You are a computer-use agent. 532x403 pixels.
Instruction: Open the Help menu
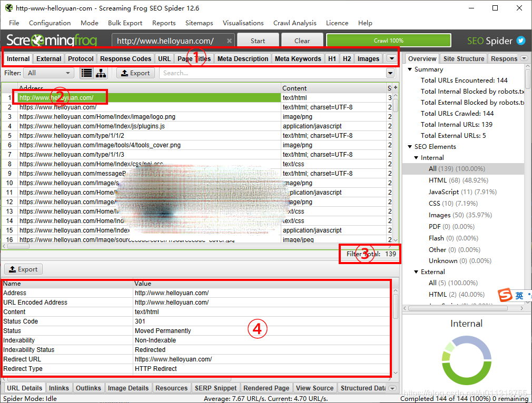point(365,23)
